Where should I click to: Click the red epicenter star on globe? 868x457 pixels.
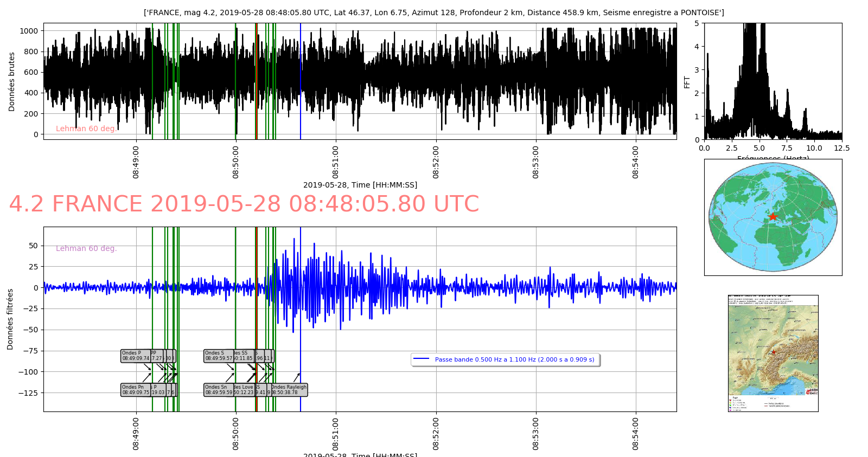tap(773, 216)
